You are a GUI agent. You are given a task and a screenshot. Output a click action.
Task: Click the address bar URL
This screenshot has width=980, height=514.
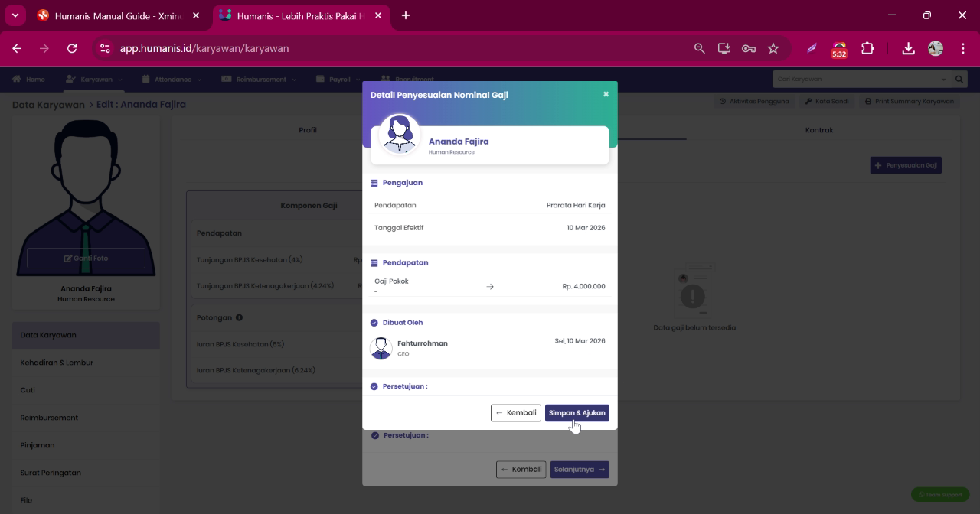[x=204, y=48]
